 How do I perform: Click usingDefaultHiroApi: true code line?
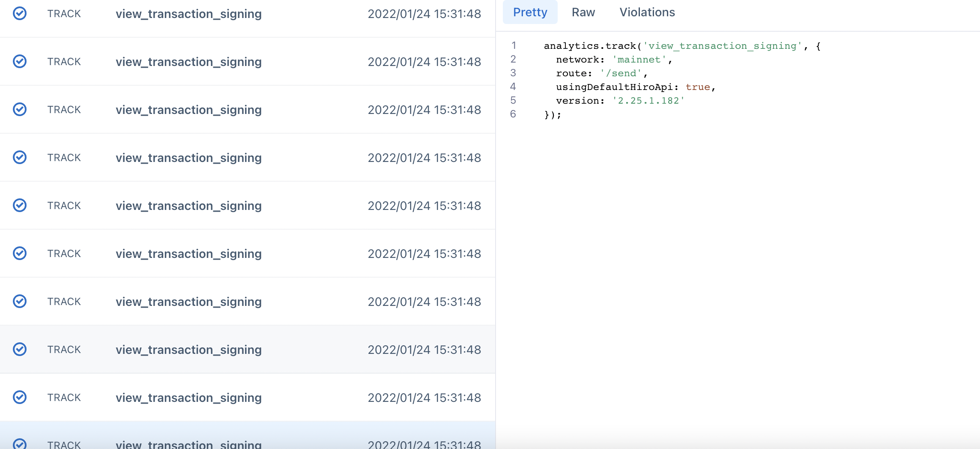coord(636,87)
